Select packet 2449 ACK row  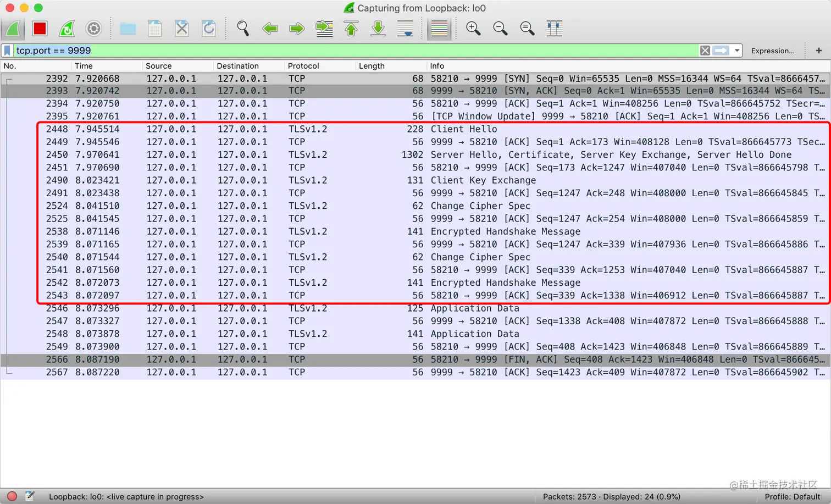click(416, 142)
